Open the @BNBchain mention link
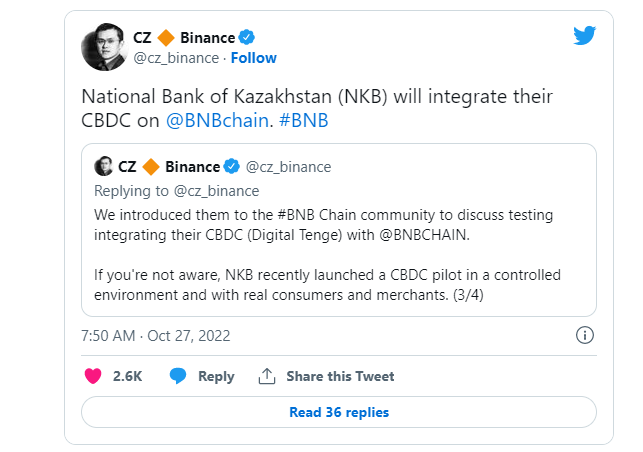643x452 pixels. pyautogui.click(x=198, y=121)
